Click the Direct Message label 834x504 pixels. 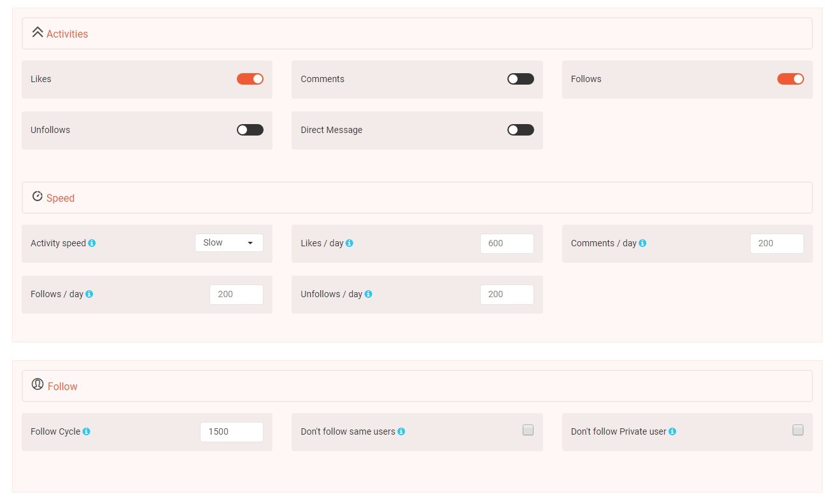(331, 130)
